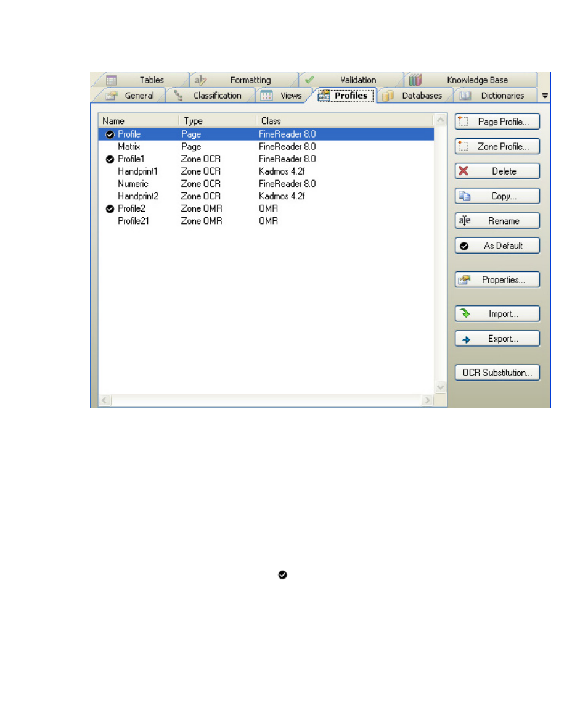Click the Copy pages icon

coord(465,196)
